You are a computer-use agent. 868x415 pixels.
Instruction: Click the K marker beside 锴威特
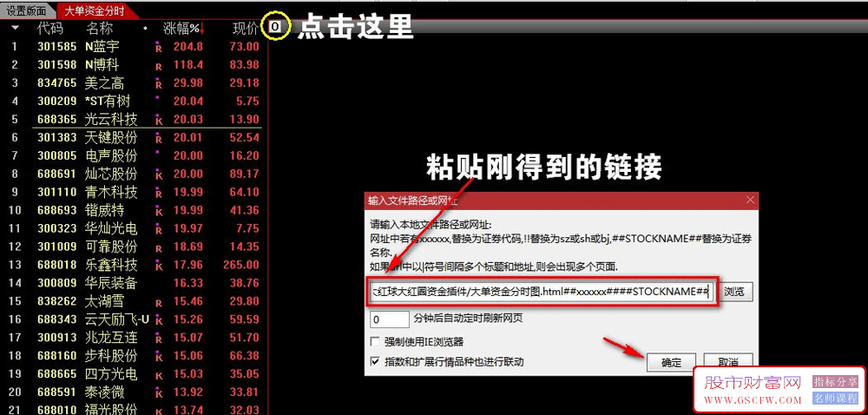159,211
